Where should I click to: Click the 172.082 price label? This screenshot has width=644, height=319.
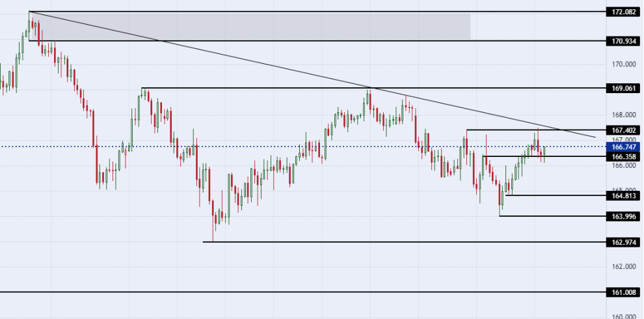623,12
